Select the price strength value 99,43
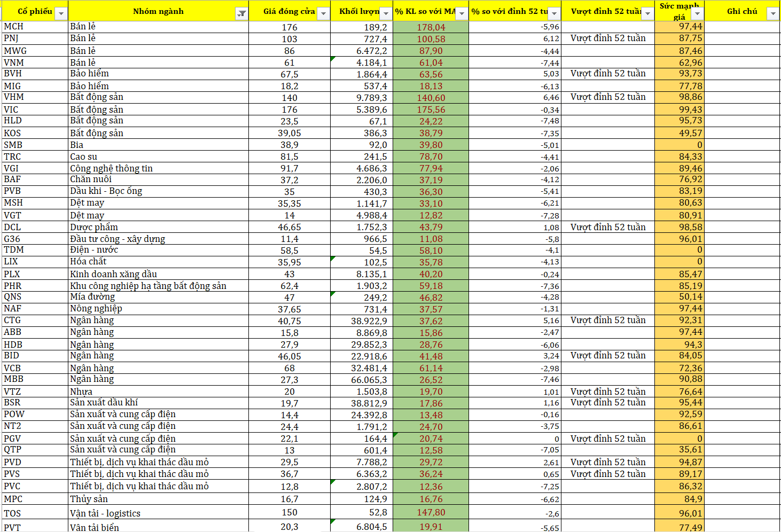The height and width of the screenshot is (532, 781). click(x=680, y=109)
